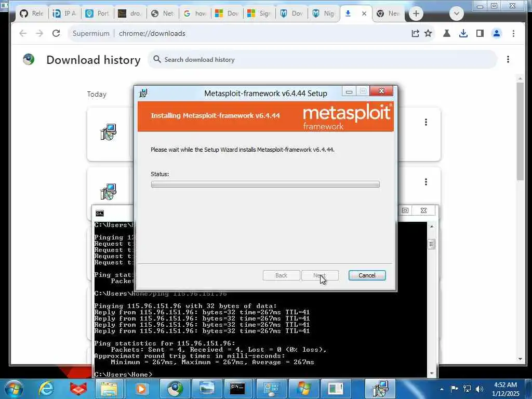Image resolution: width=532 pixels, height=399 pixels.
Task: Open the Windows flag taskbar item
Action: coord(303,389)
